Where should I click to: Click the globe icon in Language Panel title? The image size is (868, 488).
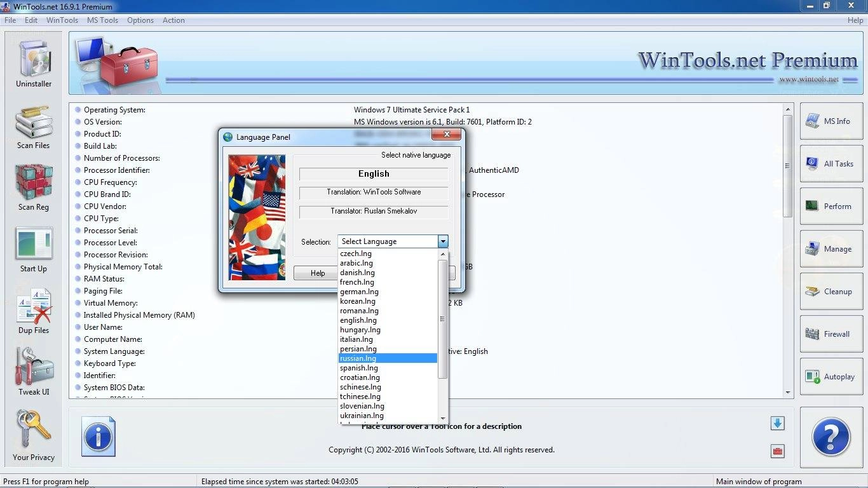point(228,137)
